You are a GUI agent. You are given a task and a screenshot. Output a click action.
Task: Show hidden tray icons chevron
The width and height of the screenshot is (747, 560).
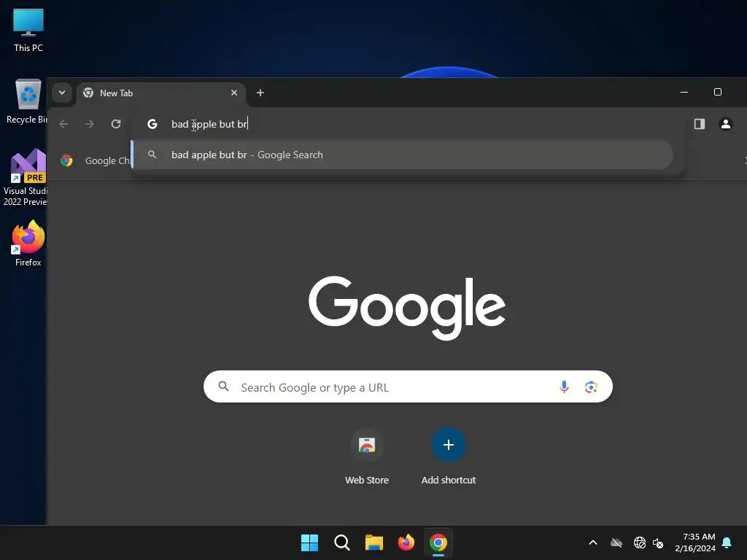pos(593,542)
